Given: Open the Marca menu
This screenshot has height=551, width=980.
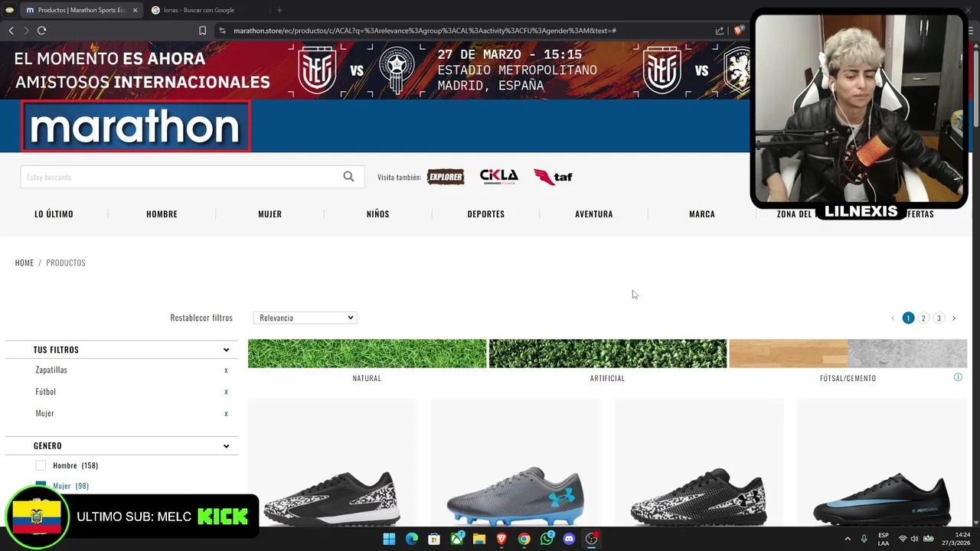Looking at the screenshot, I should 701,214.
